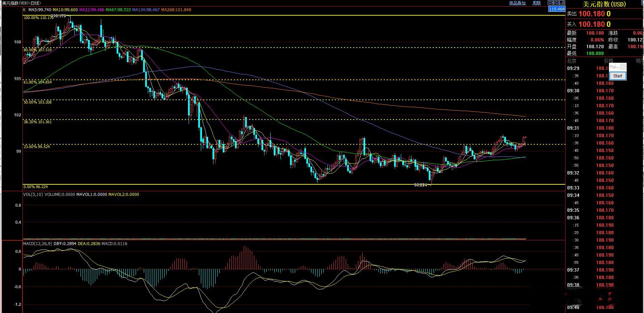Screen dimensions: 644x313
Task: Open the 周期 period menu
Action: [x=536, y=3]
